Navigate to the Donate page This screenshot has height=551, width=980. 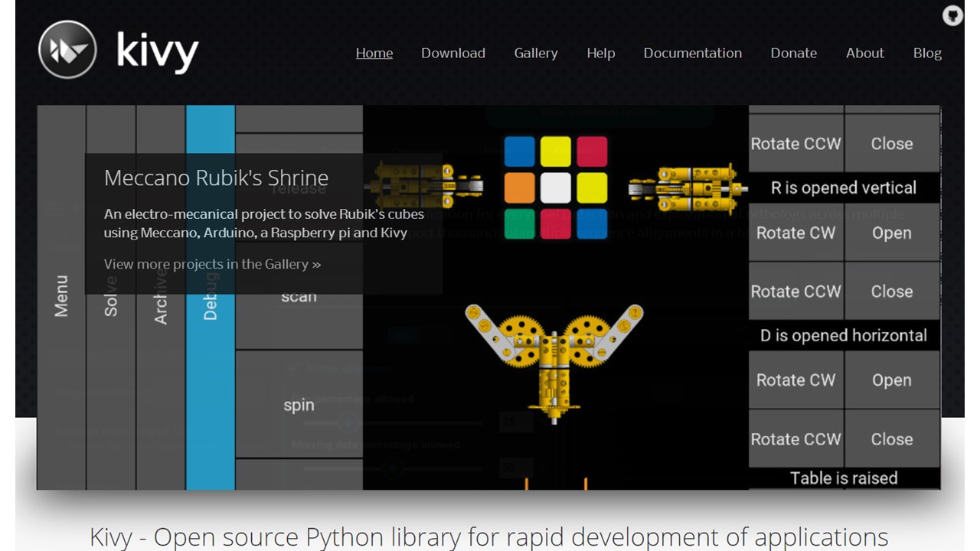(x=793, y=53)
